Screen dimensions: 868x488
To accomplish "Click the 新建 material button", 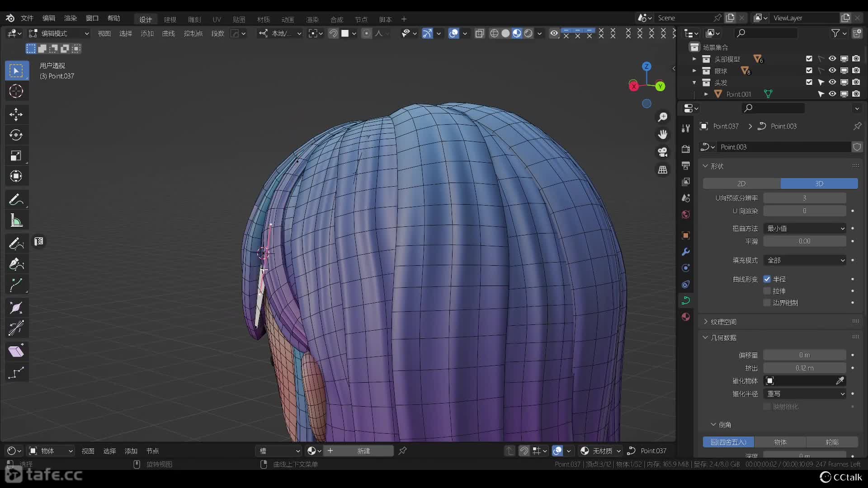I will click(359, 451).
